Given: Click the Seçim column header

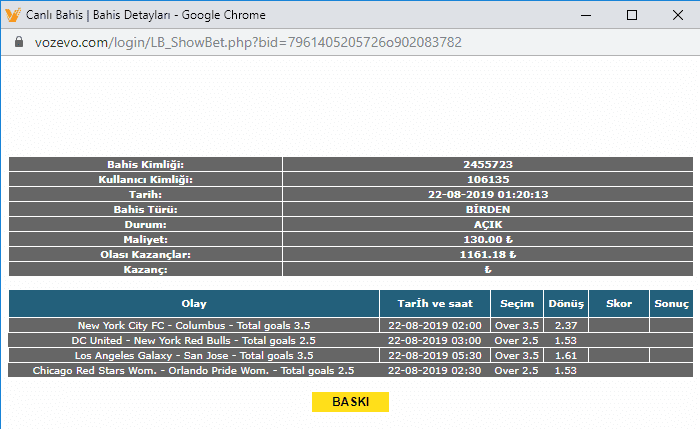Looking at the screenshot, I should (x=517, y=304).
